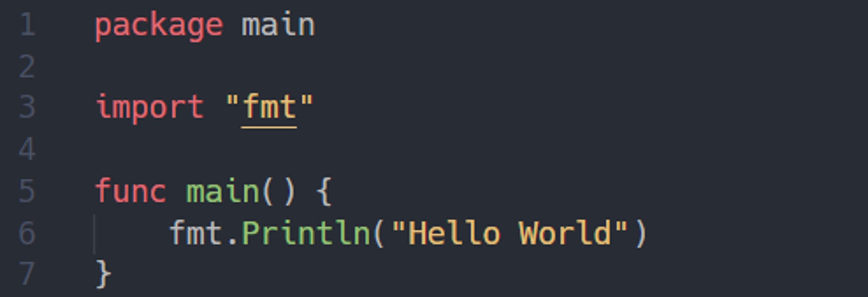Click line number 6 in gutter
The height and width of the screenshot is (297, 868).
click(27, 233)
